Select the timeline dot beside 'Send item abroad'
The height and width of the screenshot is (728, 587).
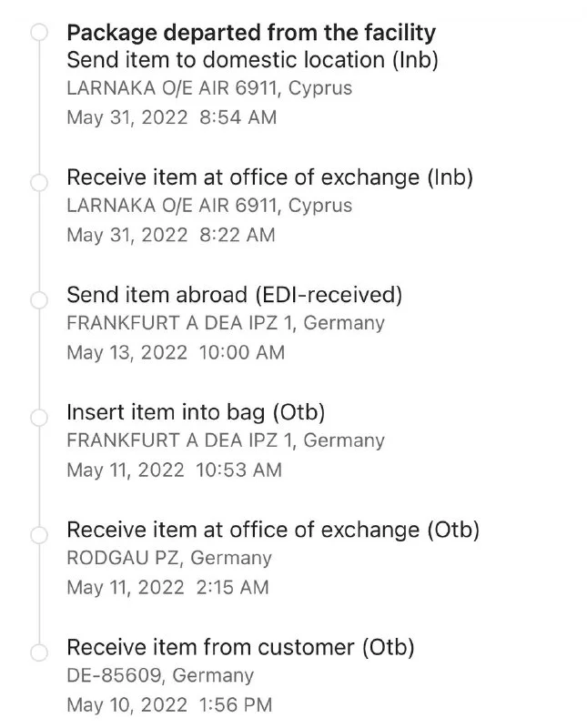click(38, 299)
